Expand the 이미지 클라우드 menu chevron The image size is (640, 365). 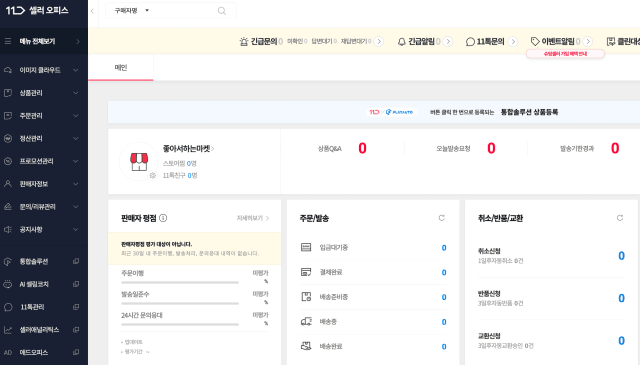tap(76, 70)
